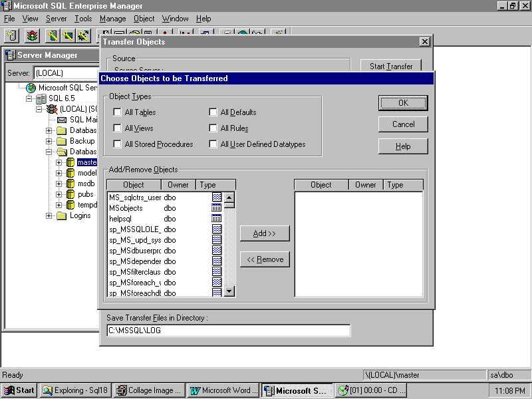Click the SQL Mail envelope icon
The image size is (532, 399).
[x=62, y=120]
